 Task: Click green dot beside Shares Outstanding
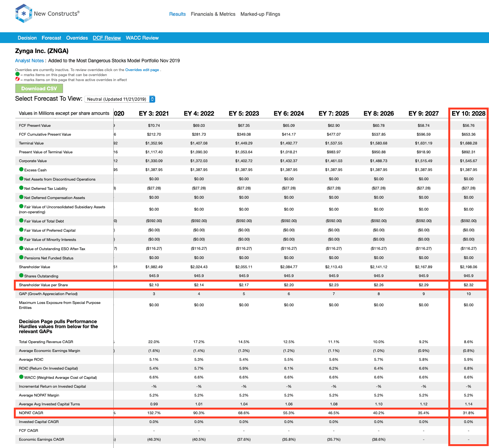(x=22, y=275)
